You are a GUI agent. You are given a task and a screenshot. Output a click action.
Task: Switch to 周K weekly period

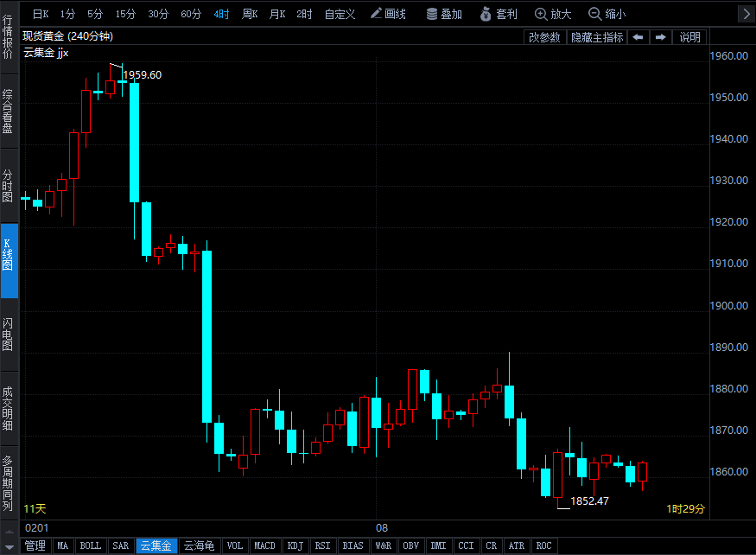[x=250, y=14]
